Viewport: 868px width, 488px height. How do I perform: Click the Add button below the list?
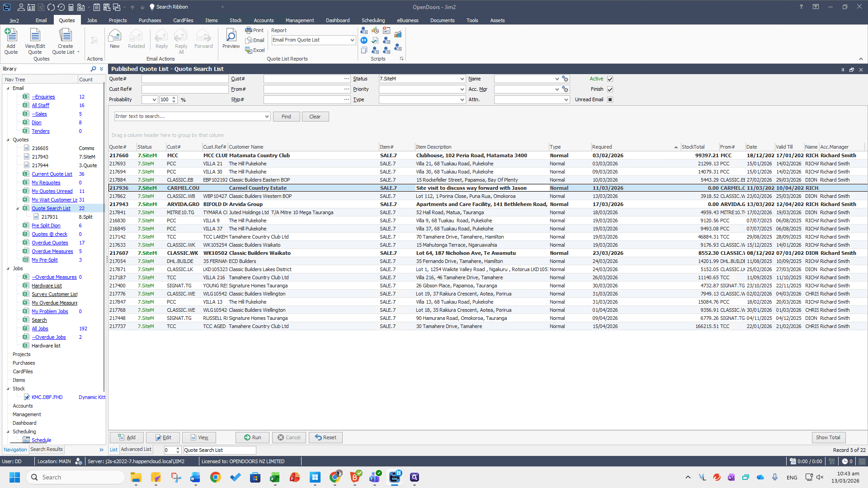[x=127, y=437]
